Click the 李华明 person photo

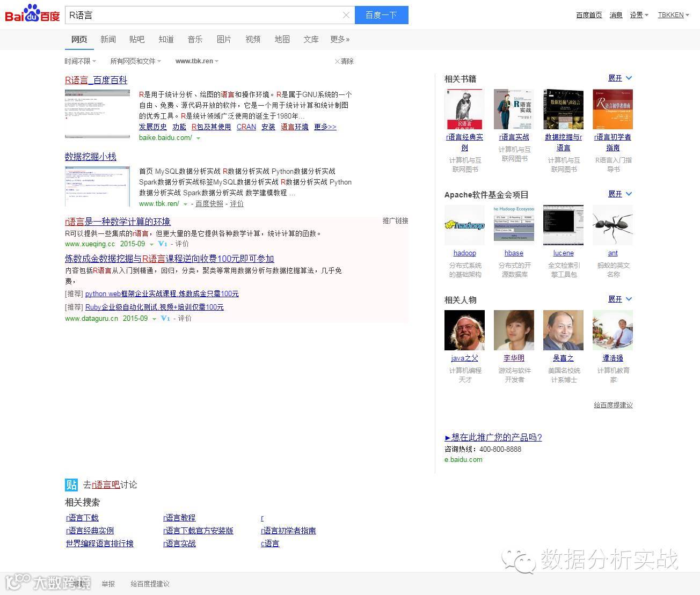click(x=514, y=330)
